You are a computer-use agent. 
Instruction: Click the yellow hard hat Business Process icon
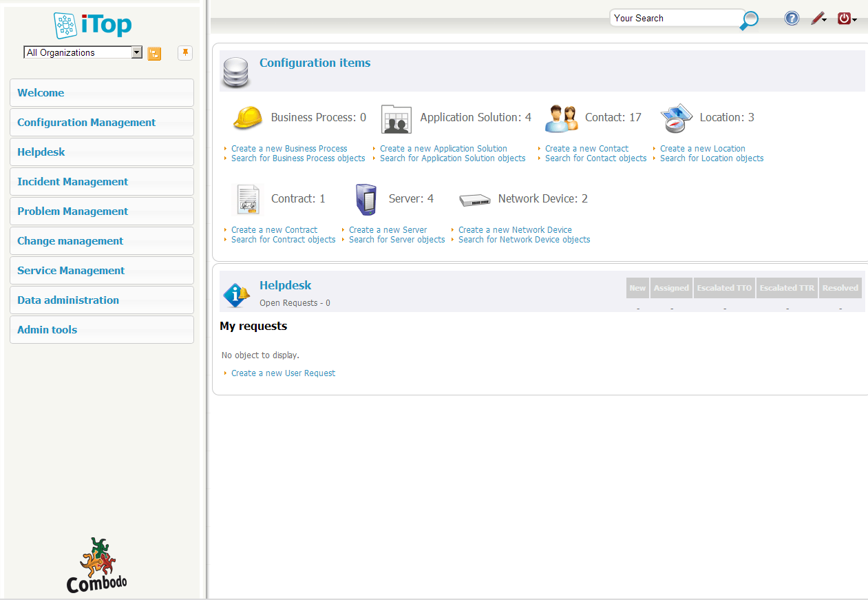(248, 117)
